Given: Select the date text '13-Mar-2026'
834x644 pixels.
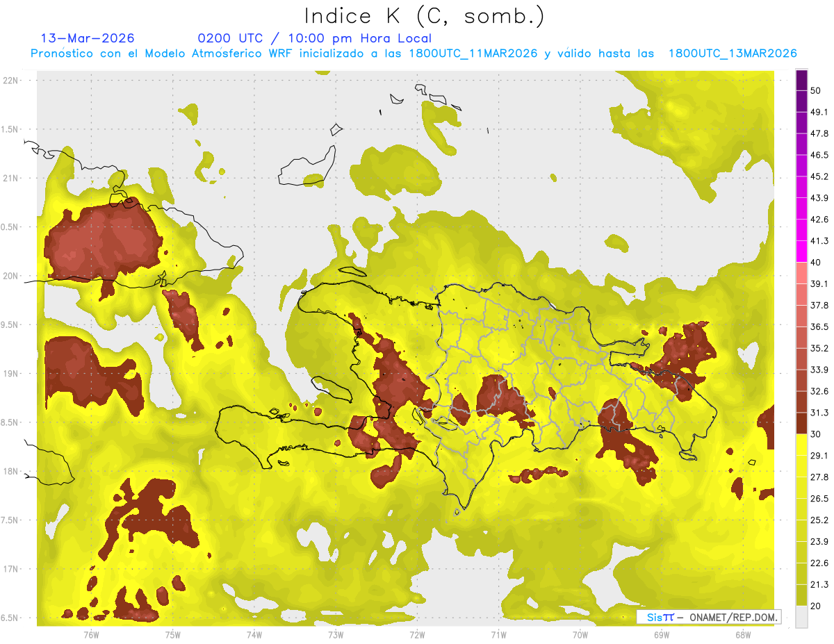Looking at the screenshot, I should [x=88, y=38].
